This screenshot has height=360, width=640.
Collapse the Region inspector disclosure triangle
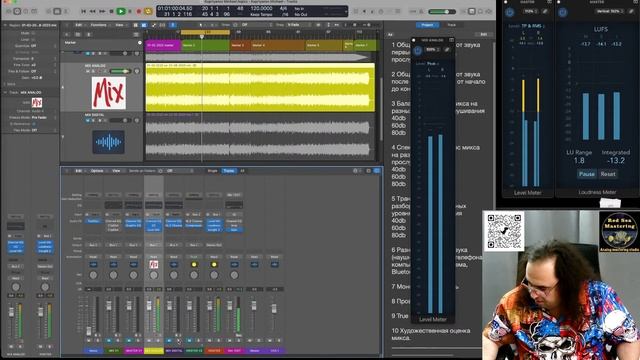click(5, 25)
